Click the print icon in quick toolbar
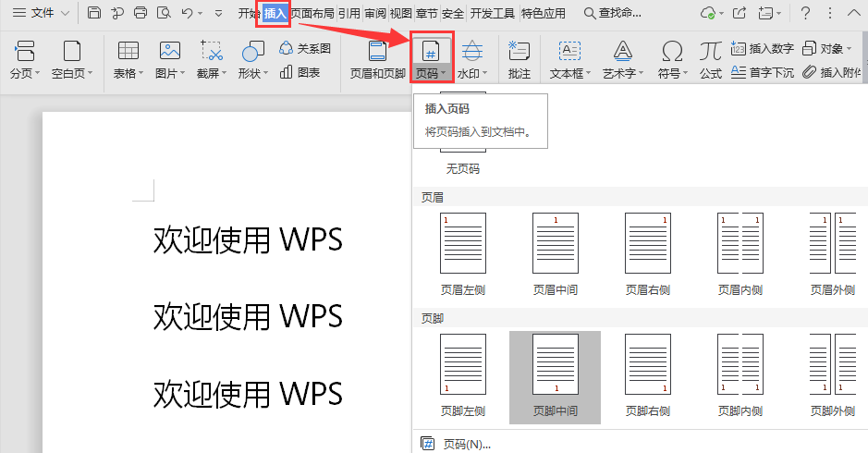 click(141, 12)
